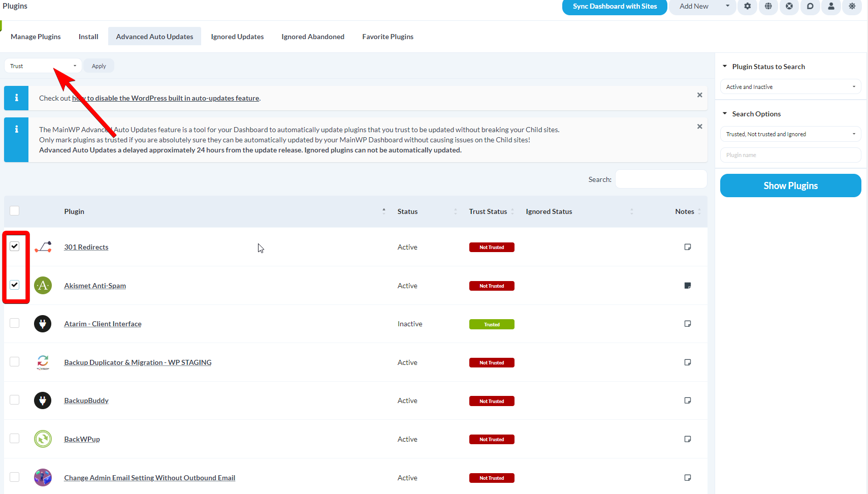Click the Show Plugins button
This screenshot has height=494, width=868.
point(790,185)
